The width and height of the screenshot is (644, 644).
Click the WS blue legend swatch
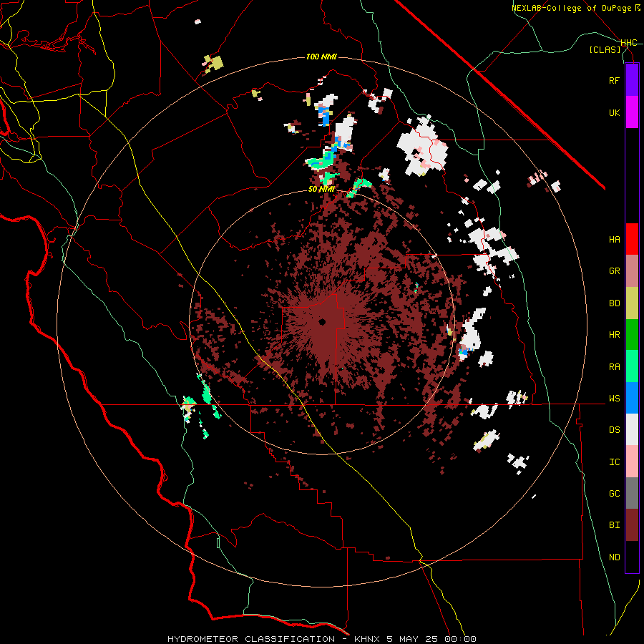click(632, 398)
